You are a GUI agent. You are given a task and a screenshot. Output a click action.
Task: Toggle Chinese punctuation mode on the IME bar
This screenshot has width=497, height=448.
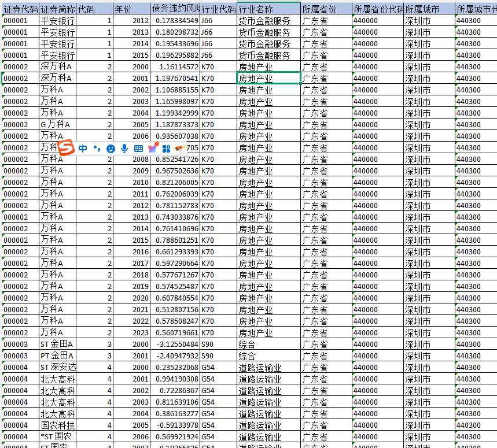(x=97, y=149)
